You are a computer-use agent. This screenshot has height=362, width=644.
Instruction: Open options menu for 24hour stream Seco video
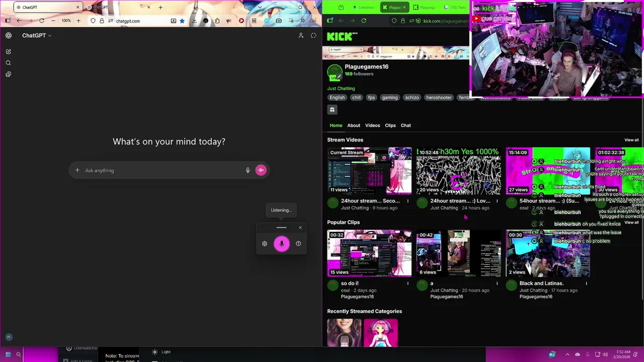408,201
